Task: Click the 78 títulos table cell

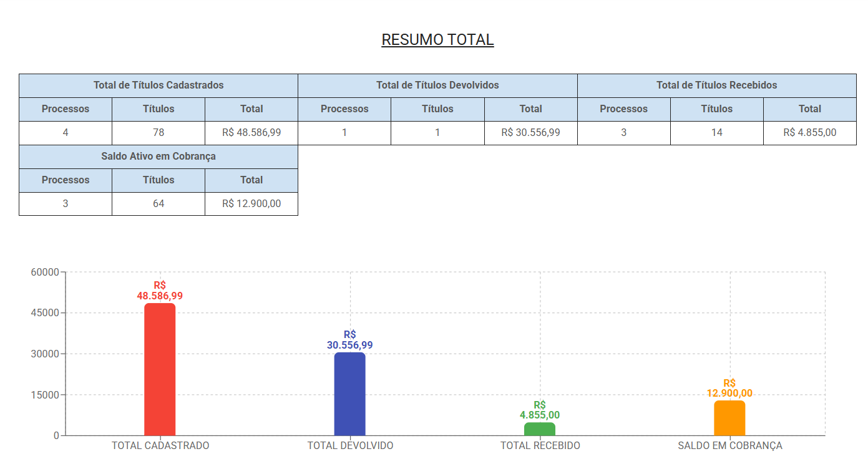Action: 158,133
